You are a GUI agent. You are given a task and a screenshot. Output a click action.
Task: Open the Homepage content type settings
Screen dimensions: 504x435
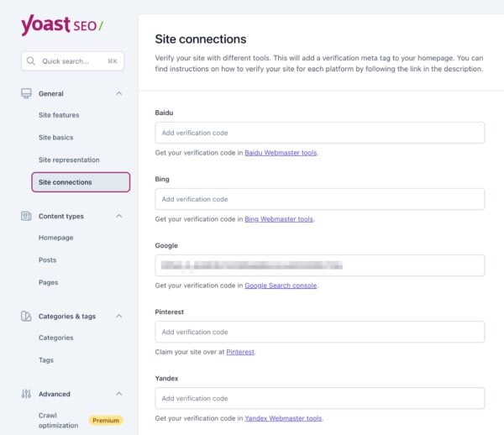point(55,238)
